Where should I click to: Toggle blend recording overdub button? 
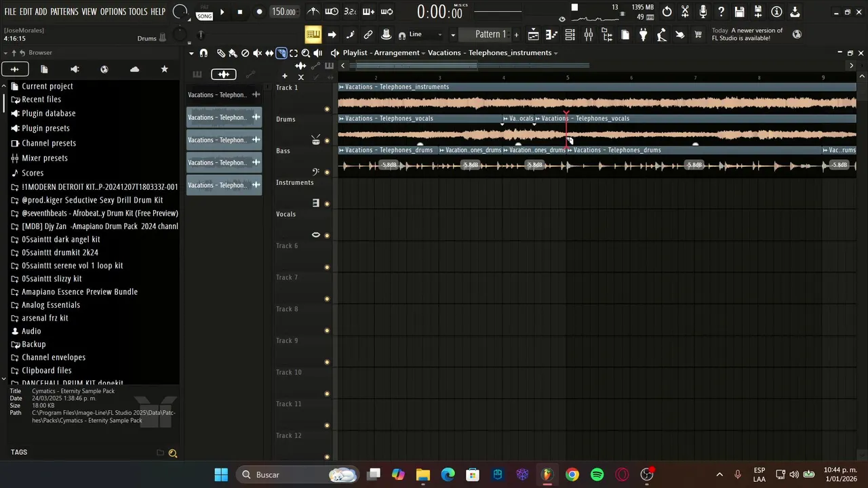point(368,12)
